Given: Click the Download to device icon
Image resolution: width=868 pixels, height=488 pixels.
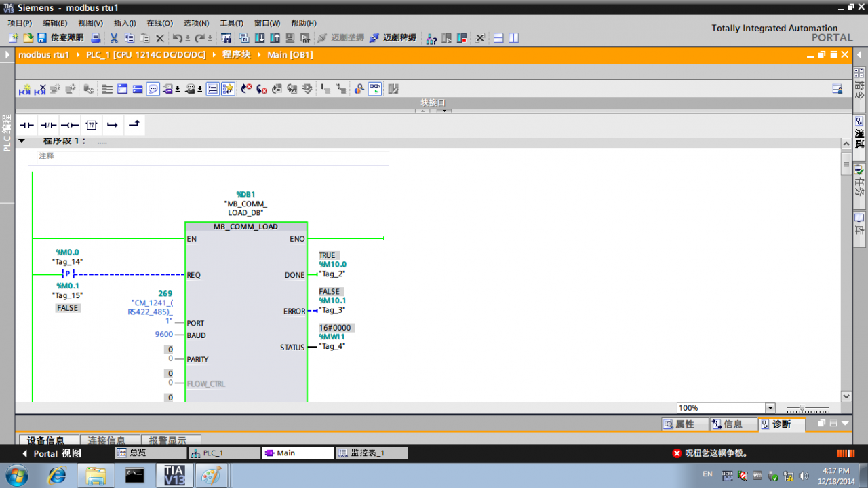Looking at the screenshot, I should coord(259,38).
